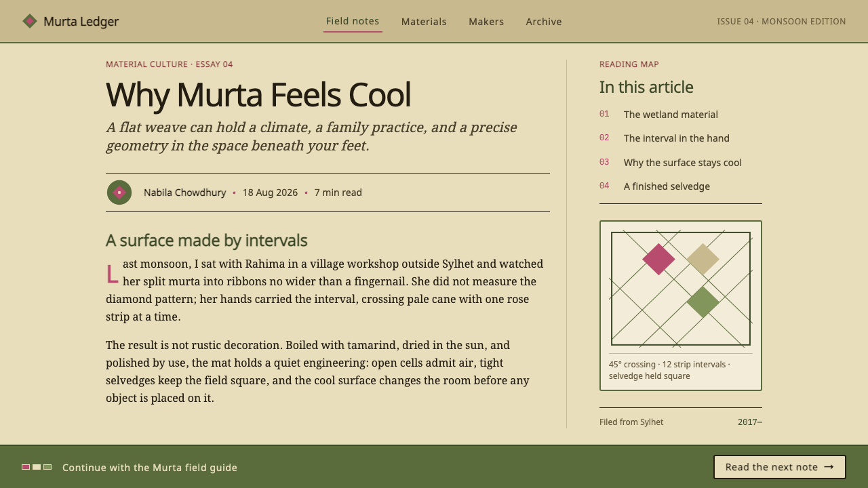
Task: Click ISSUE 04 · MONSOON EDITION text
Action: tap(781, 22)
